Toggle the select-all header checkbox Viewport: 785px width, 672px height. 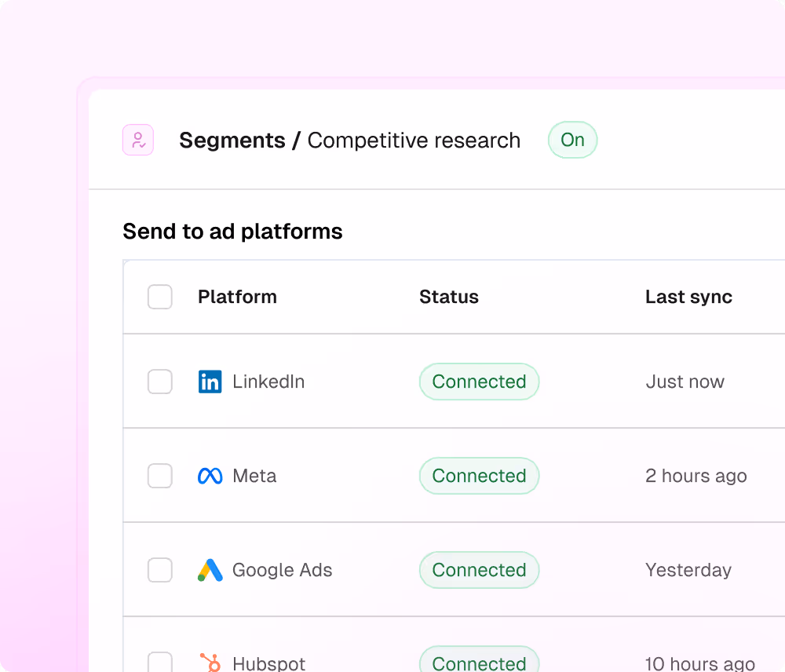(160, 297)
